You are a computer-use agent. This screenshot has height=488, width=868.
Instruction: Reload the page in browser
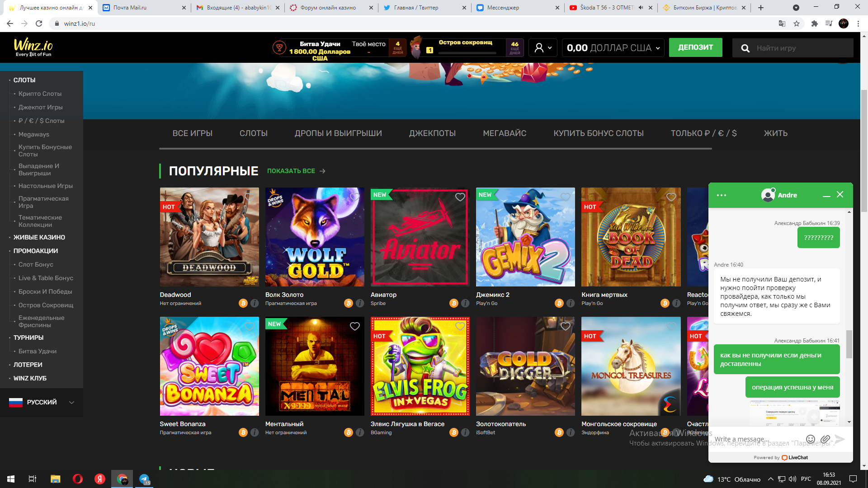[x=39, y=23]
